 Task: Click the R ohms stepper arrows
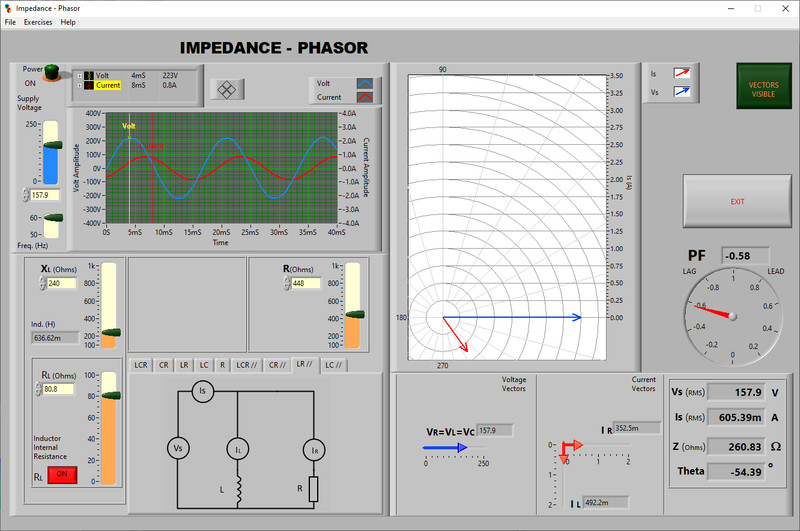pyautogui.click(x=287, y=283)
